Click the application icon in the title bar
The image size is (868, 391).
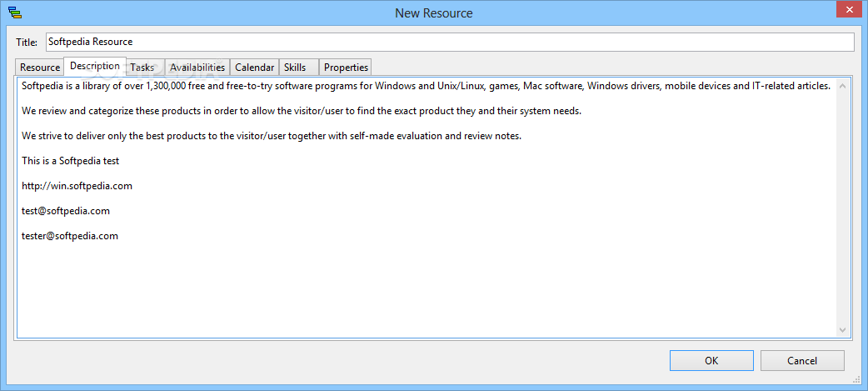16,13
